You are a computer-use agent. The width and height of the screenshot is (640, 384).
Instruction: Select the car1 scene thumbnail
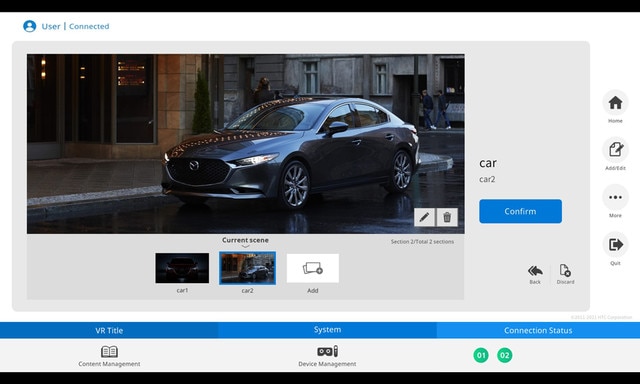pos(182,268)
